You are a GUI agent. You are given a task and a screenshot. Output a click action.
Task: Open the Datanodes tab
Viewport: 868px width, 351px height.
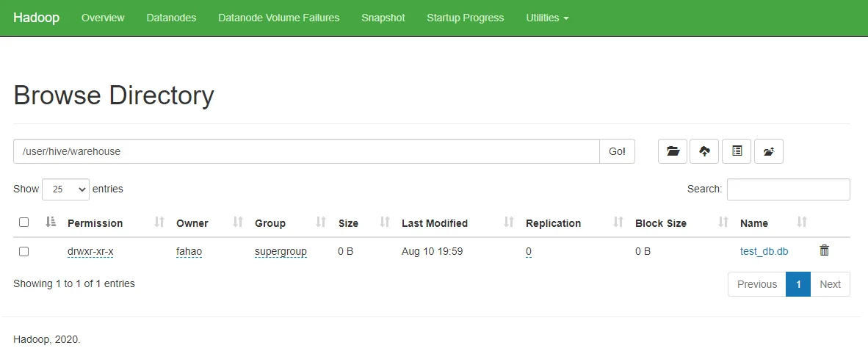[x=171, y=18]
